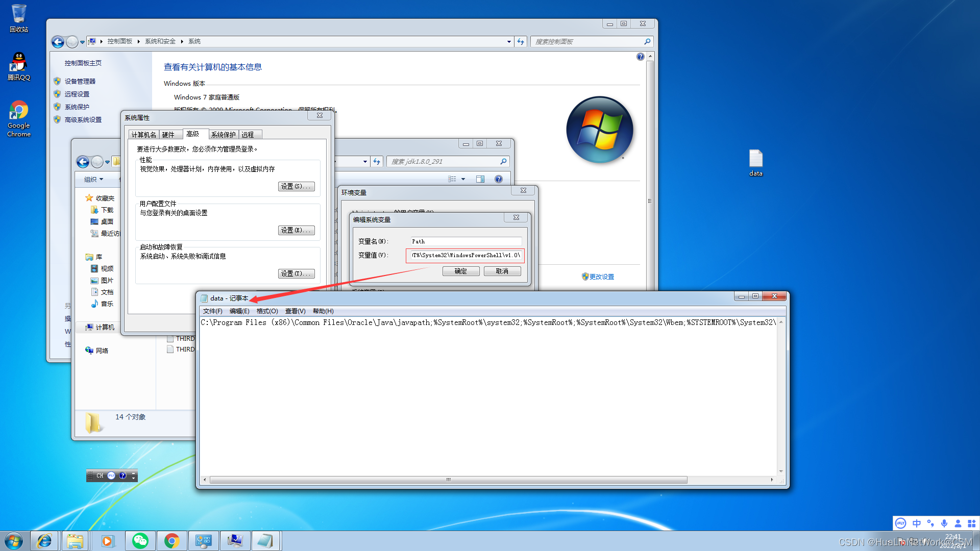
Task: Click the 变量值 input field
Action: 465,255
